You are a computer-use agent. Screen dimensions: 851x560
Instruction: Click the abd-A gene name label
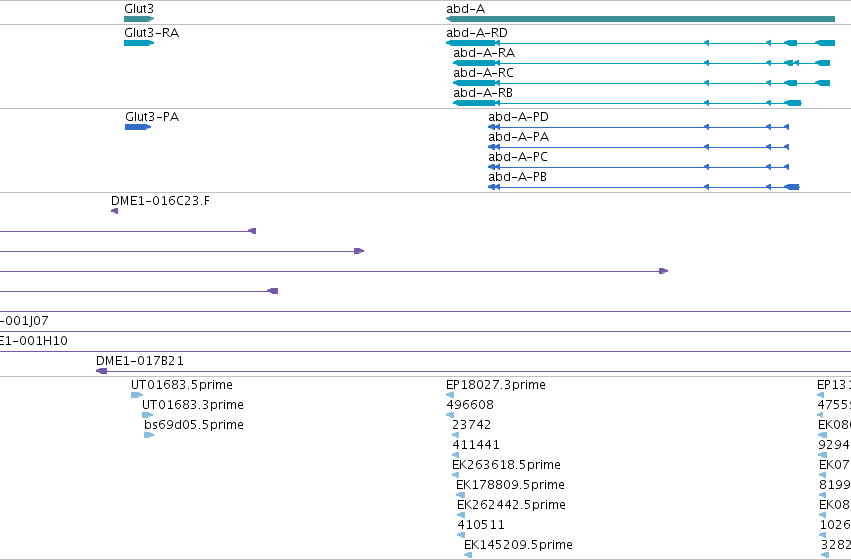pos(466,9)
